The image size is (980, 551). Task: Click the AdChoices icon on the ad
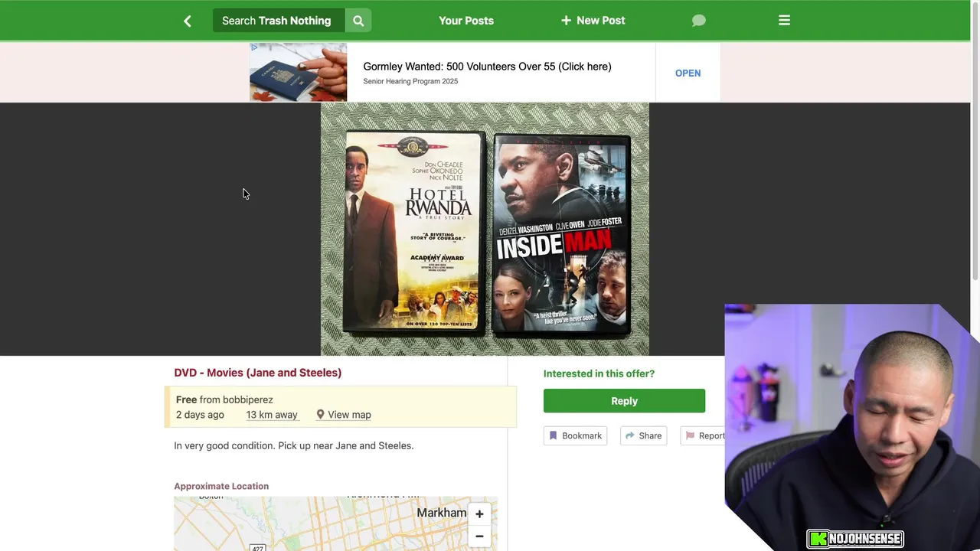point(254,47)
